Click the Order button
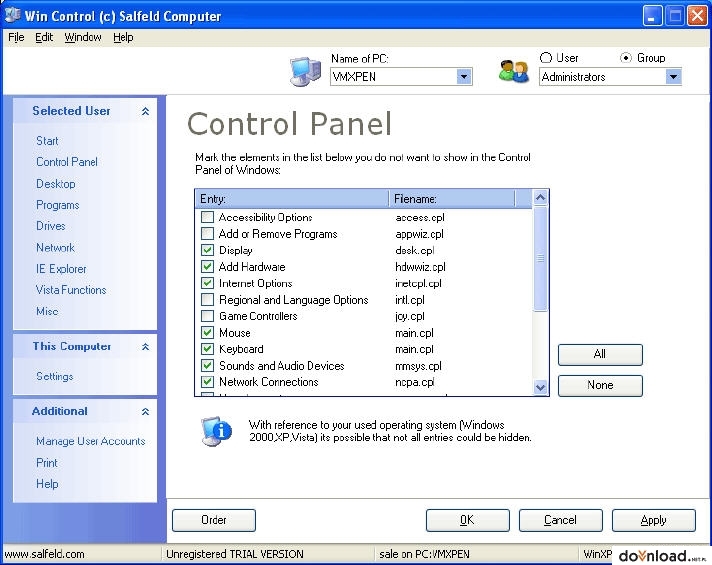712x565 pixels. coord(213,520)
